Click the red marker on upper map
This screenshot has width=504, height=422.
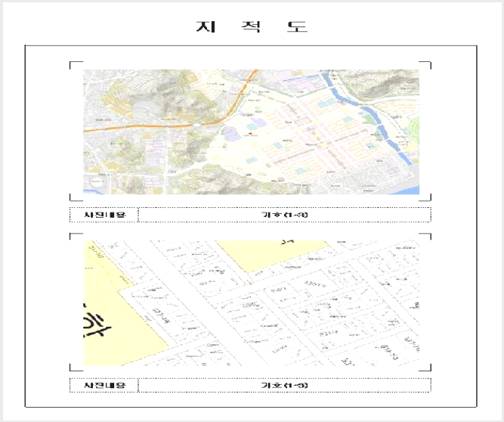[x=250, y=134]
